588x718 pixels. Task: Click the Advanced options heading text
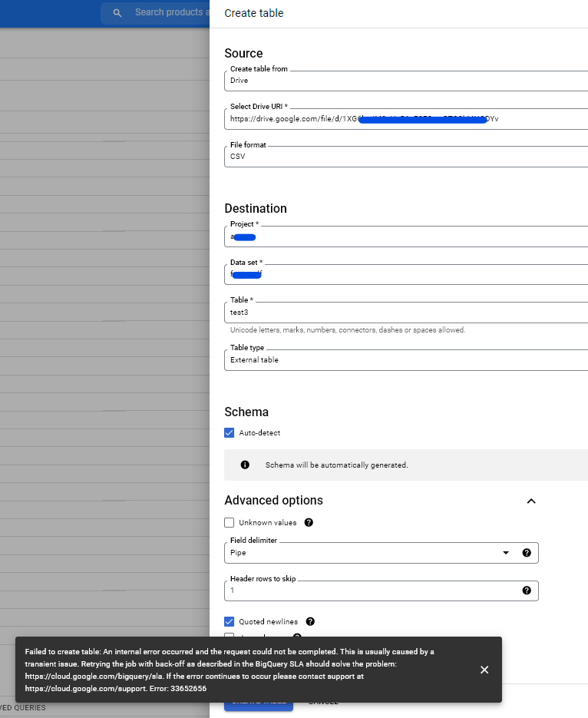[273, 500]
